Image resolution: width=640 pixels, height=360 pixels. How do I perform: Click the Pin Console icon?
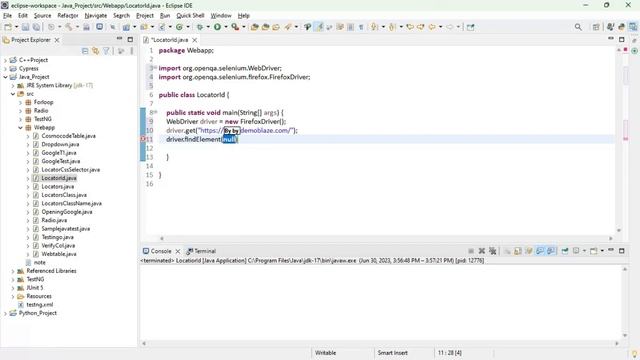pyautogui.click(x=565, y=251)
